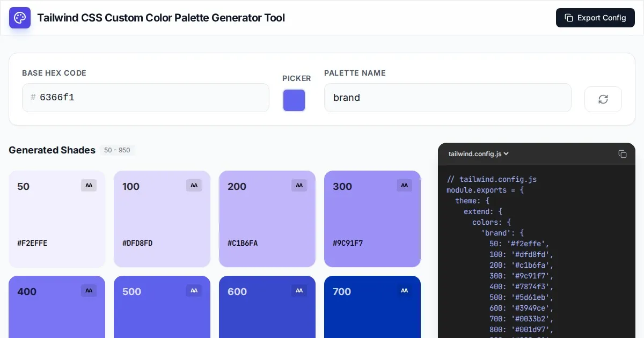
Task: Focus the Base Hex Code input field
Action: coord(150,98)
